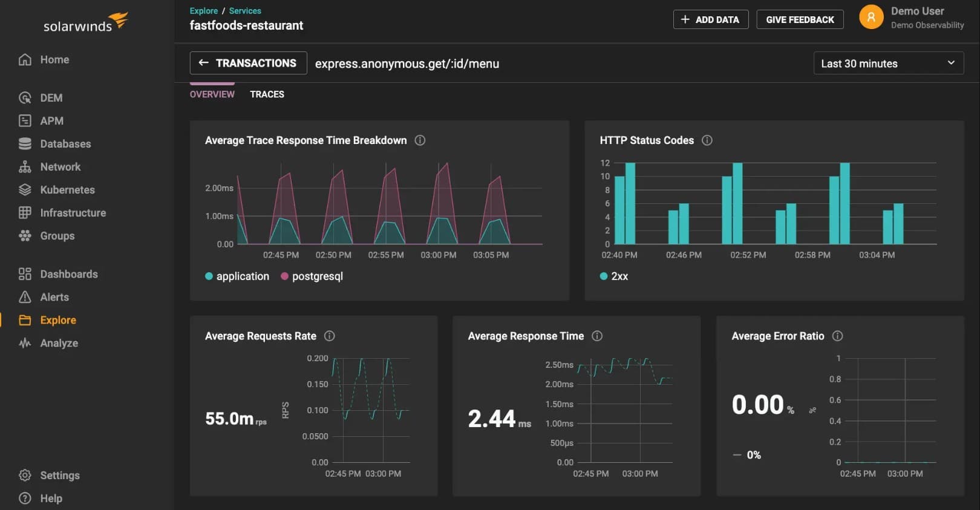Image resolution: width=980 pixels, height=510 pixels.
Task: Toggle the 2xx legend series
Action: (x=613, y=276)
